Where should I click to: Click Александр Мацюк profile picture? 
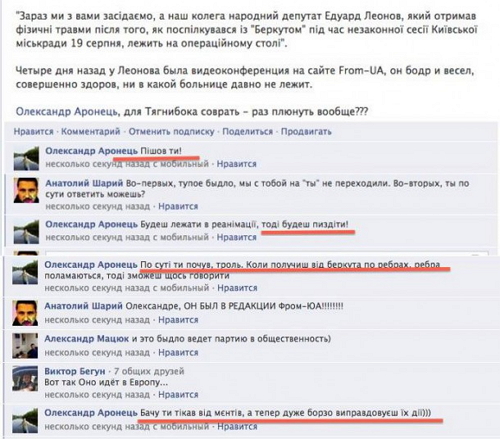(x=25, y=346)
